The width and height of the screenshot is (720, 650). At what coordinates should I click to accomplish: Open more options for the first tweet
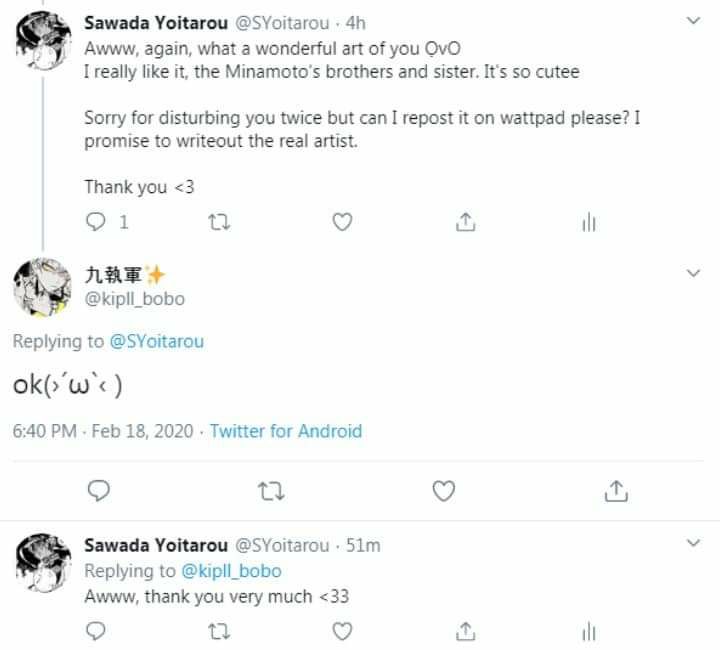[x=695, y=21]
